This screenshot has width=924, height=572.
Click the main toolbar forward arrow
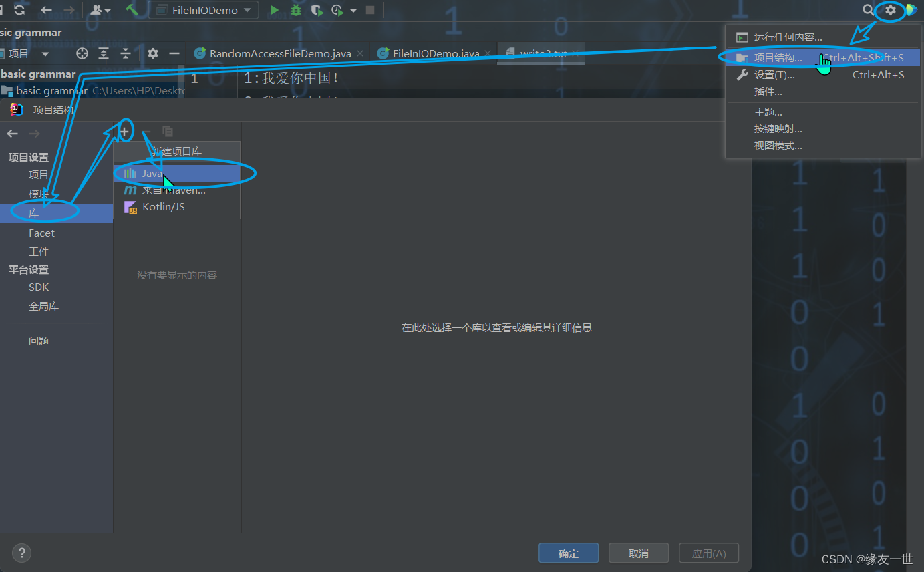pos(68,10)
